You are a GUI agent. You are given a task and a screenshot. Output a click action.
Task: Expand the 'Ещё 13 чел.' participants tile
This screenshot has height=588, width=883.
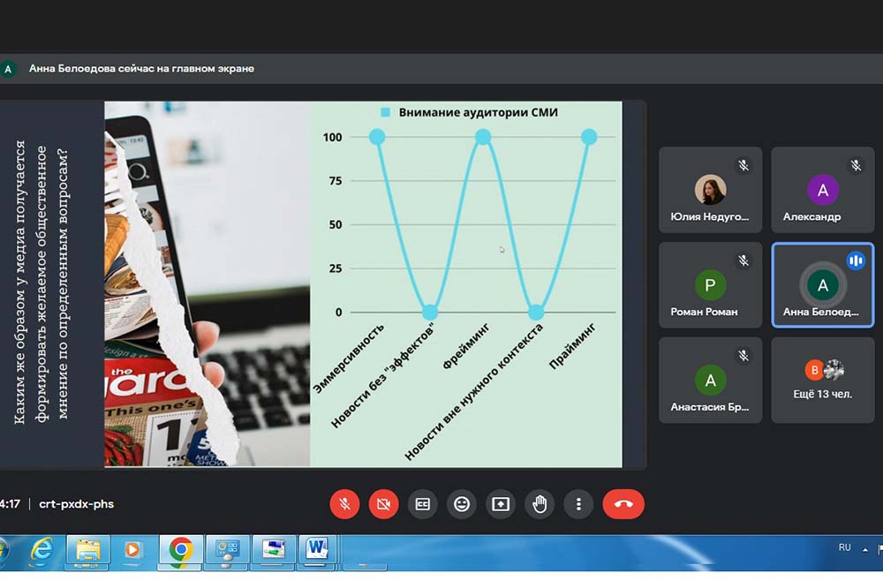coord(822,380)
